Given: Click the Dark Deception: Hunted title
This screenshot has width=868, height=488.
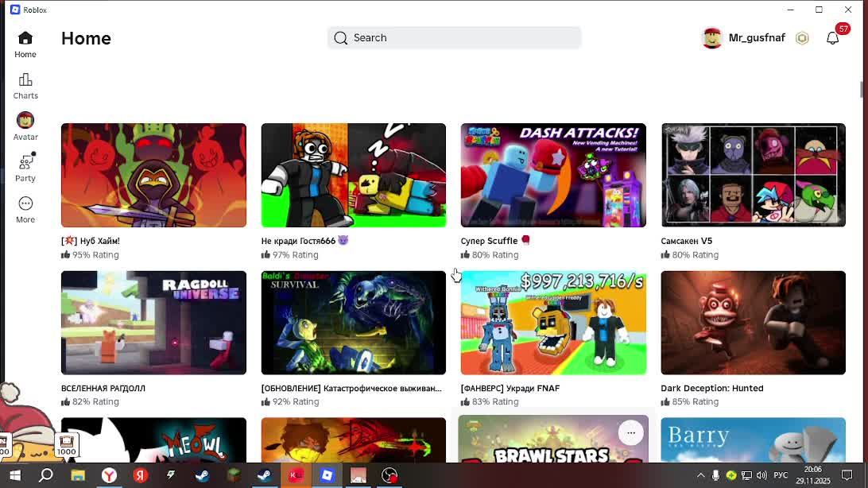Looking at the screenshot, I should coord(712,389).
